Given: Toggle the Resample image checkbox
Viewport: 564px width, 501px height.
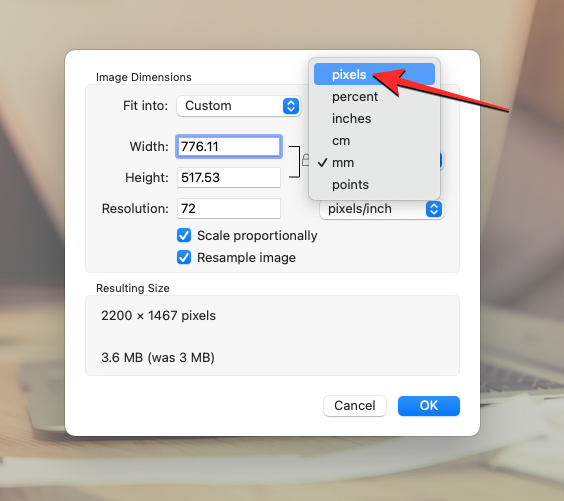Looking at the screenshot, I should point(184,258).
